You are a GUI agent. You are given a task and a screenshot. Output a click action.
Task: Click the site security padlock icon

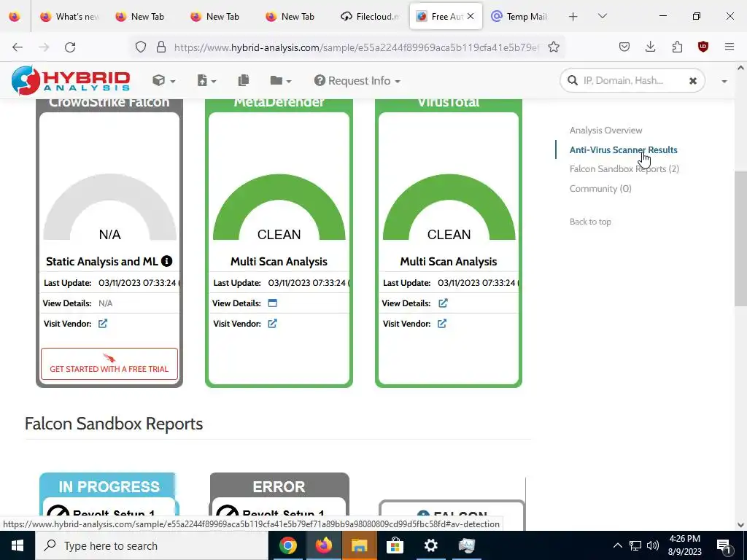click(161, 47)
